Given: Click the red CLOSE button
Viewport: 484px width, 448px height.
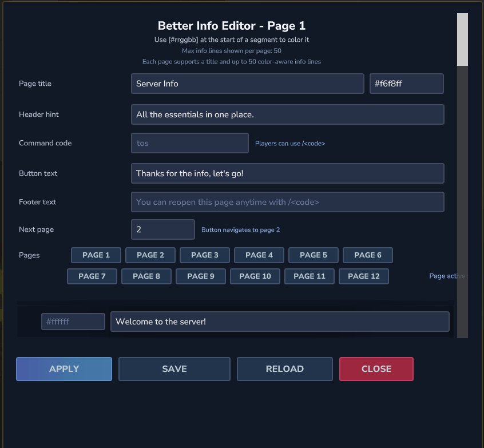Looking at the screenshot, I should (x=376, y=369).
